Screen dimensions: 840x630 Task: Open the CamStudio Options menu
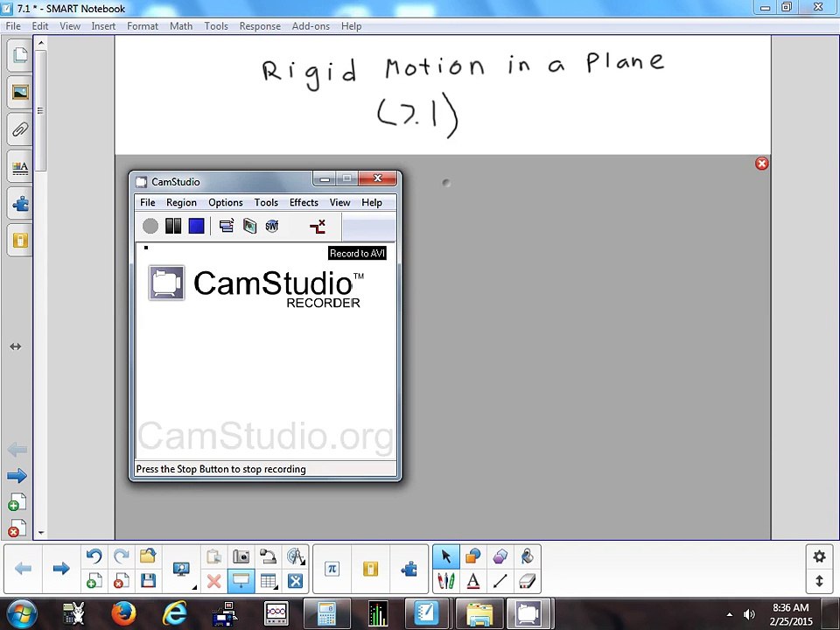click(226, 202)
